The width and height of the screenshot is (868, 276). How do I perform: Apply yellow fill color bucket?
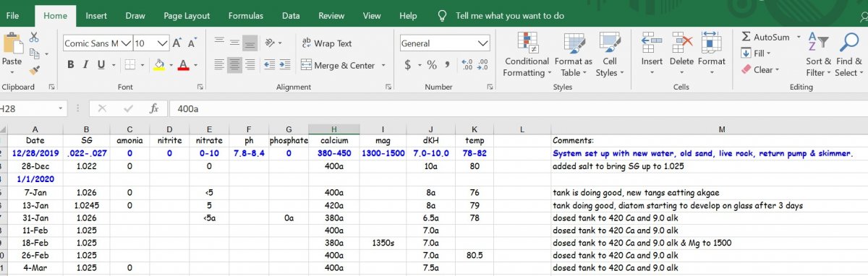[x=159, y=65]
